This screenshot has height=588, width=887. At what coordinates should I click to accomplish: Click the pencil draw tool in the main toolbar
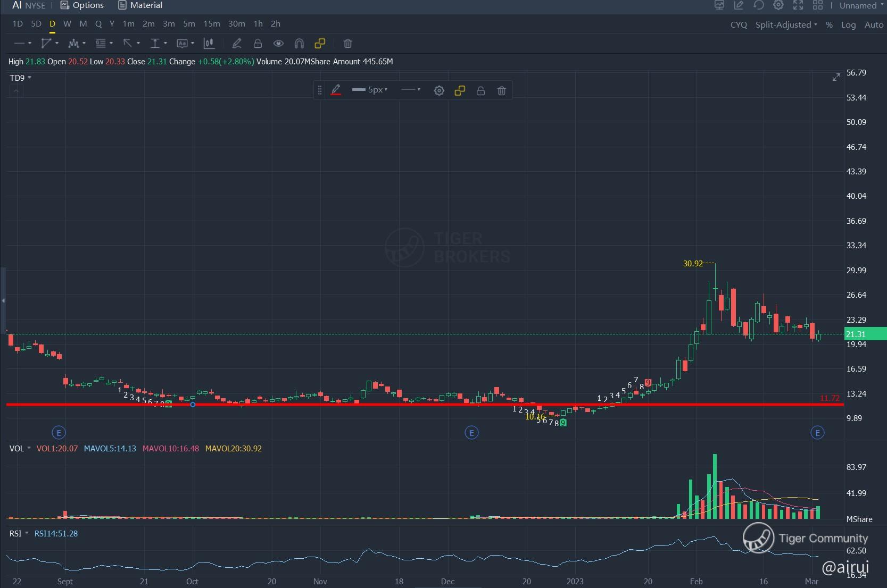[237, 44]
